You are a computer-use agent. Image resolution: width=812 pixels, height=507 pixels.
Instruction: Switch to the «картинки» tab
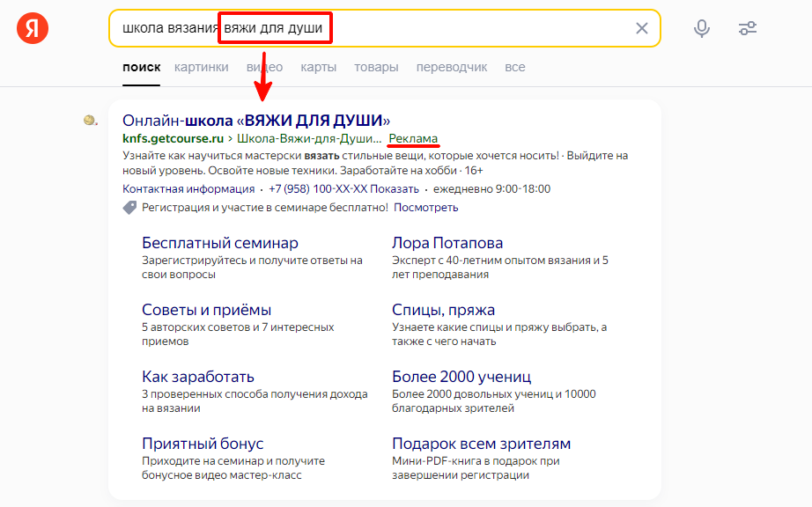[202, 67]
